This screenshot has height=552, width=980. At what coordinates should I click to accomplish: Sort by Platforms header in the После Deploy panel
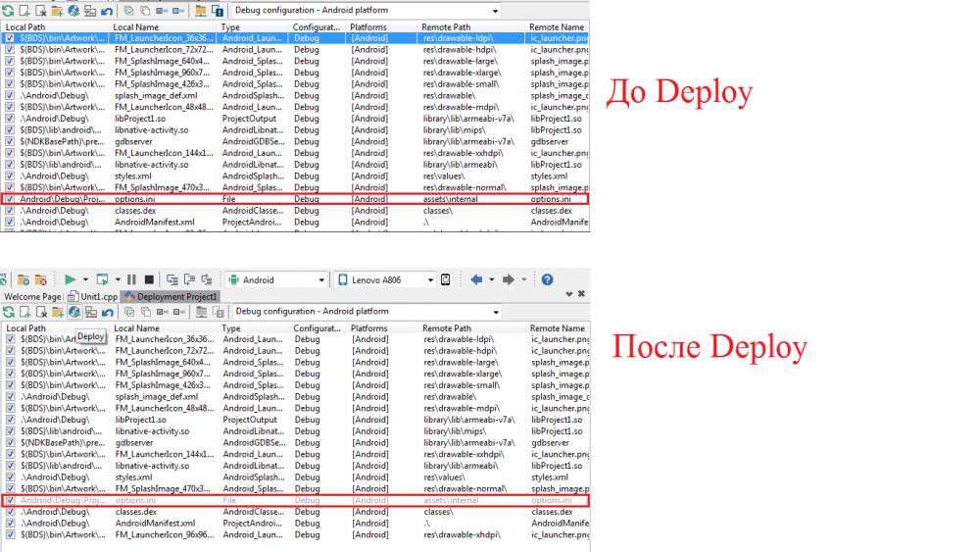pos(382,328)
